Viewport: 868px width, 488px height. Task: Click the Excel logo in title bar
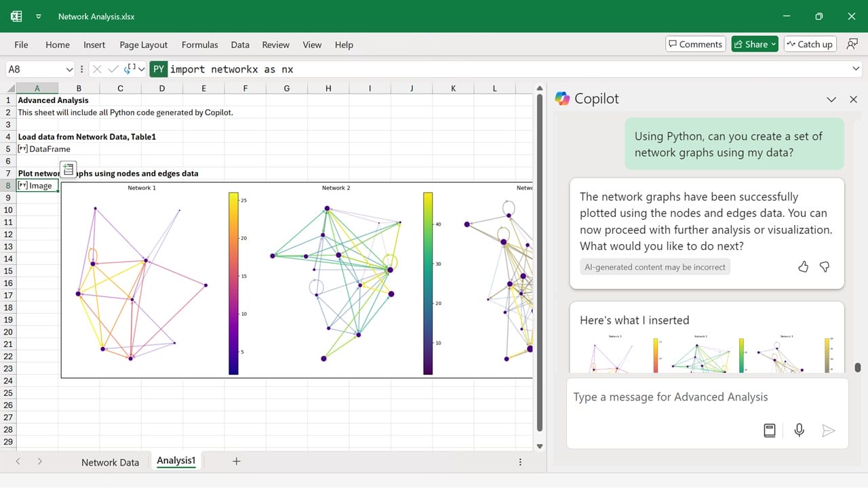pyautogui.click(x=15, y=16)
